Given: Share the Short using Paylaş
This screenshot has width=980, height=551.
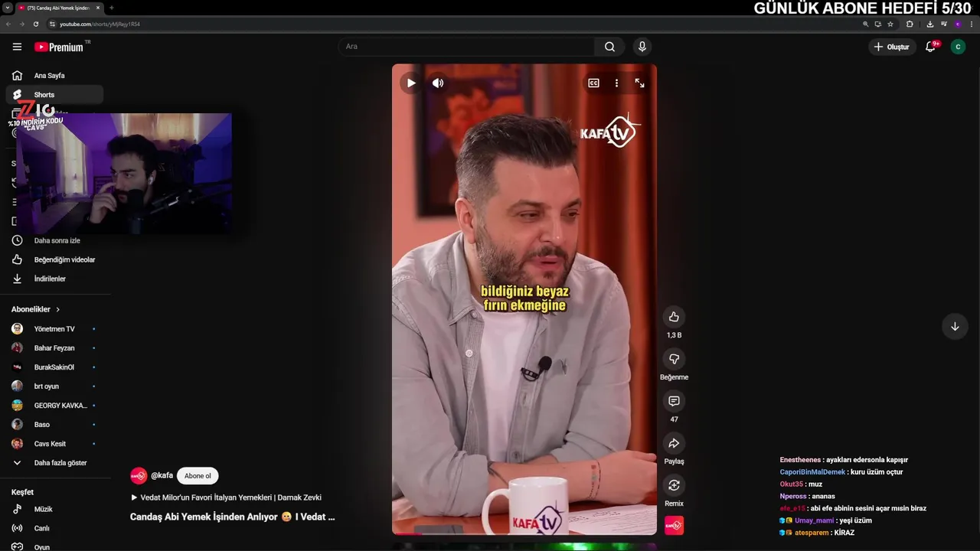Looking at the screenshot, I should pos(674,443).
